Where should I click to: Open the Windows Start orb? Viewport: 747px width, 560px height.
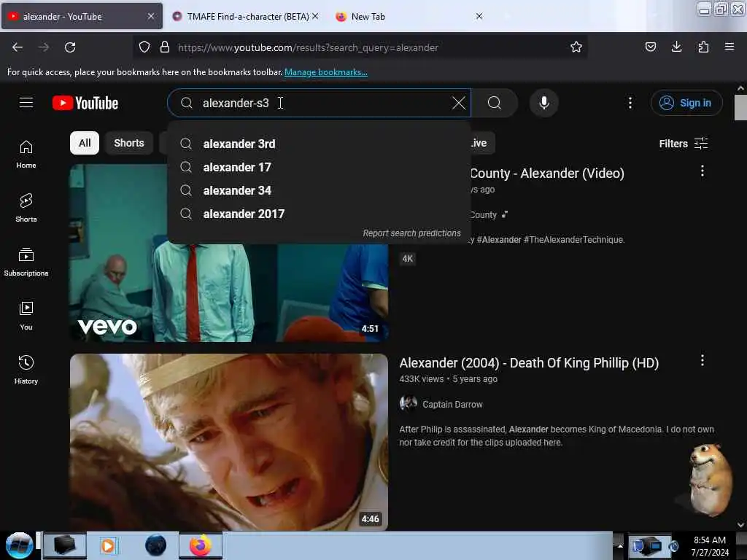pyautogui.click(x=19, y=545)
